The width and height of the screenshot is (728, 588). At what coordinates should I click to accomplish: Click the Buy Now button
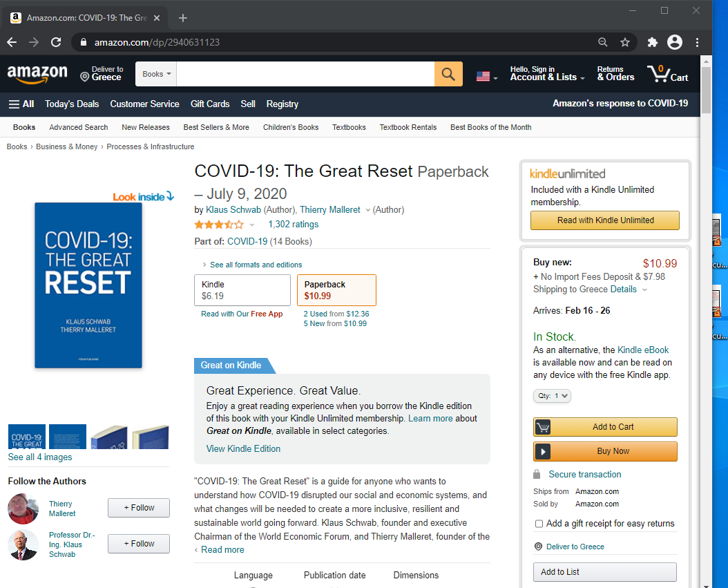tap(605, 451)
